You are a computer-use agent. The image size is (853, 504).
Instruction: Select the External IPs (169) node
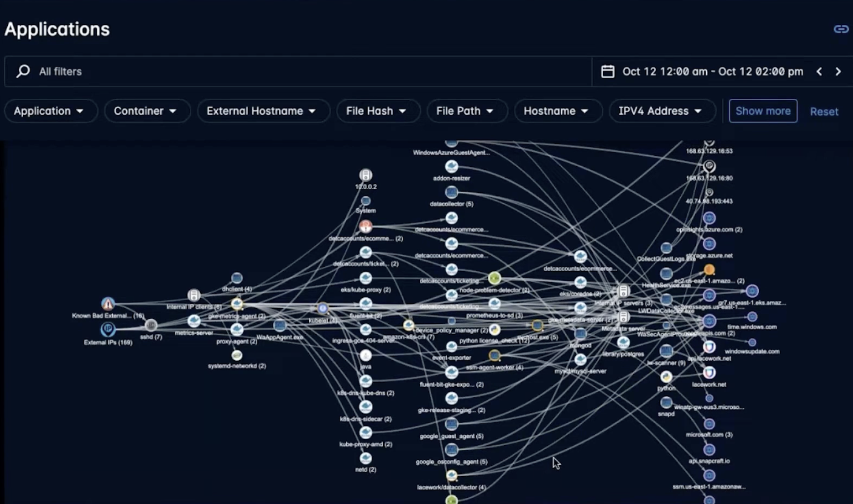(108, 329)
